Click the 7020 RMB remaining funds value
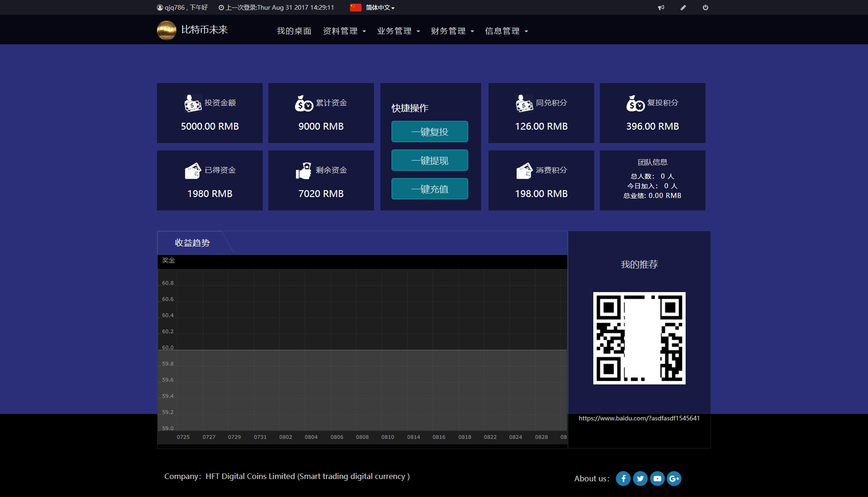 click(321, 194)
